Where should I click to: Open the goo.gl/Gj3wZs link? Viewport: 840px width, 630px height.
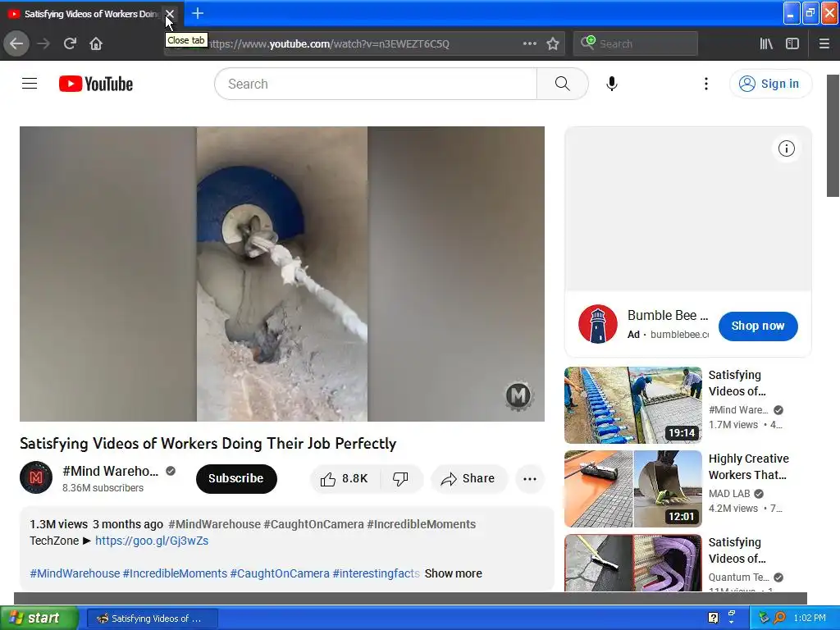pos(152,541)
